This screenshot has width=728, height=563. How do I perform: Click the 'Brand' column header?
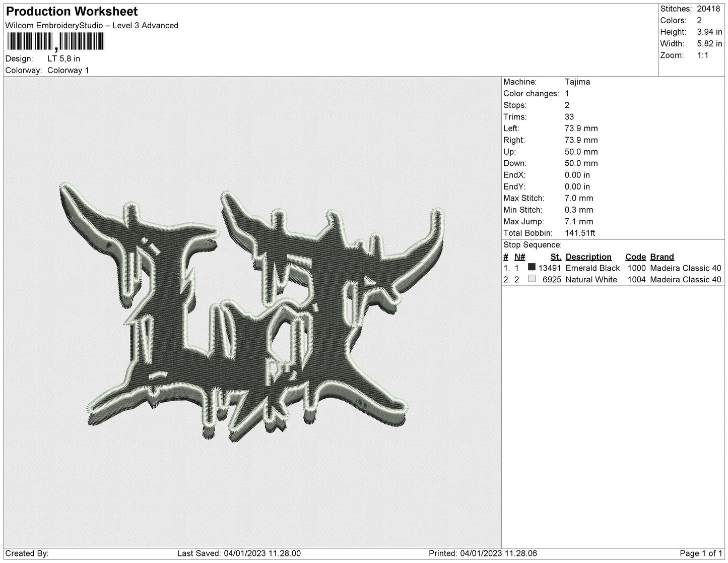click(x=661, y=257)
